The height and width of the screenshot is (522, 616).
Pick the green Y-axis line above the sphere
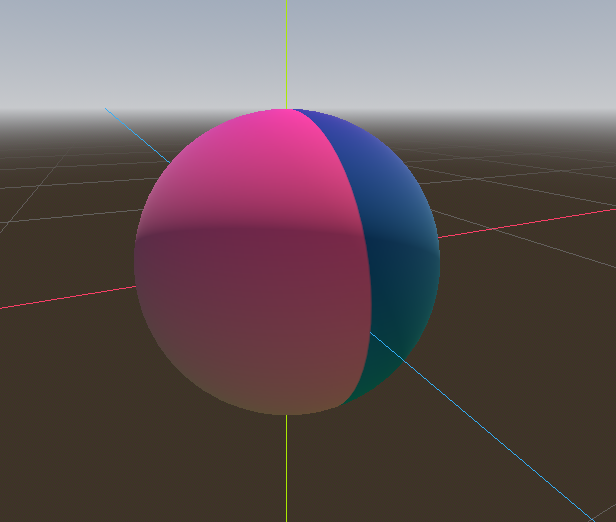(287, 50)
